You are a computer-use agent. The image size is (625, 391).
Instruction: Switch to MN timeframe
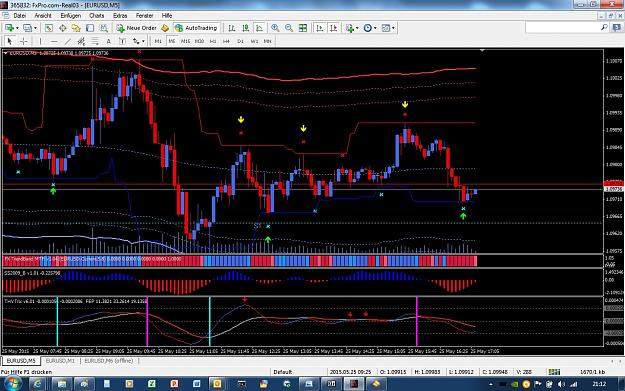268,41
